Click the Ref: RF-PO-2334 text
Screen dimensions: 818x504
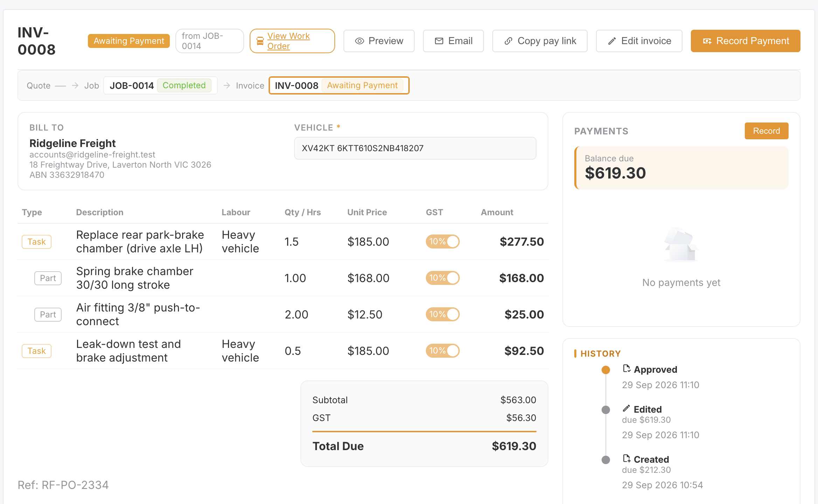(63, 485)
